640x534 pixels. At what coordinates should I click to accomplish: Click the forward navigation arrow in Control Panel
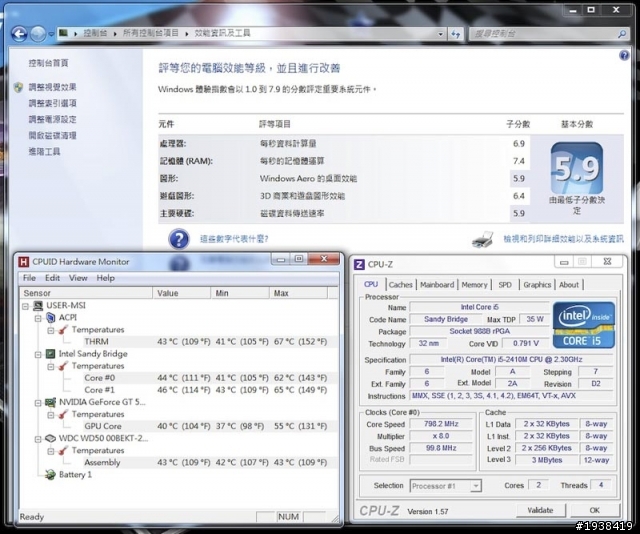(x=38, y=34)
